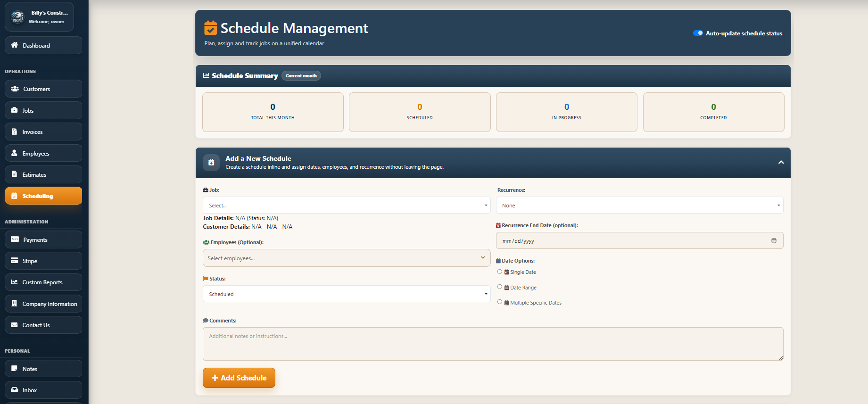This screenshot has height=404, width=868.
Task: Click the calendar-plus icon in Add a New Schedule header
Action: click(211, 162)
